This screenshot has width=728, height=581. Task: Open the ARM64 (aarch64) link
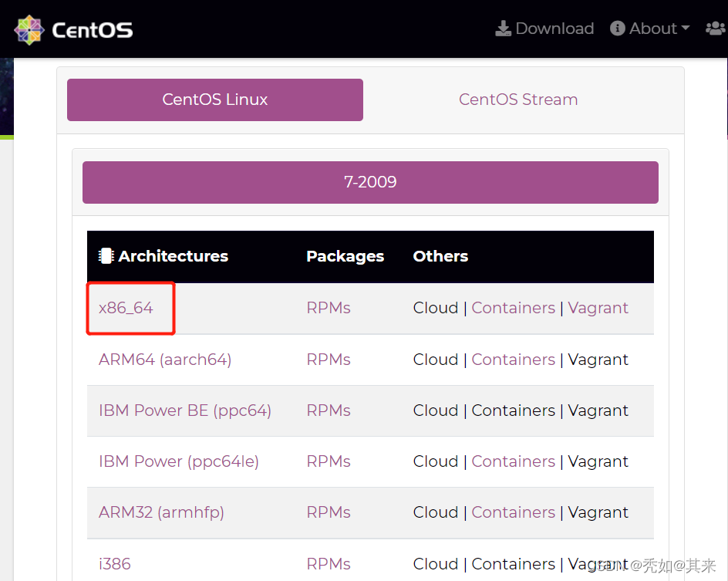pos(165,360)
